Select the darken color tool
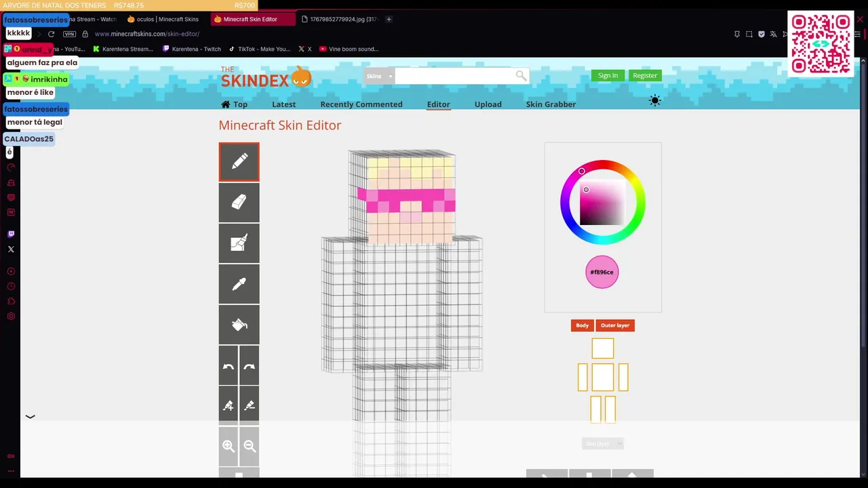Viewport: 868px width, 488px height. tap(250, 405)
